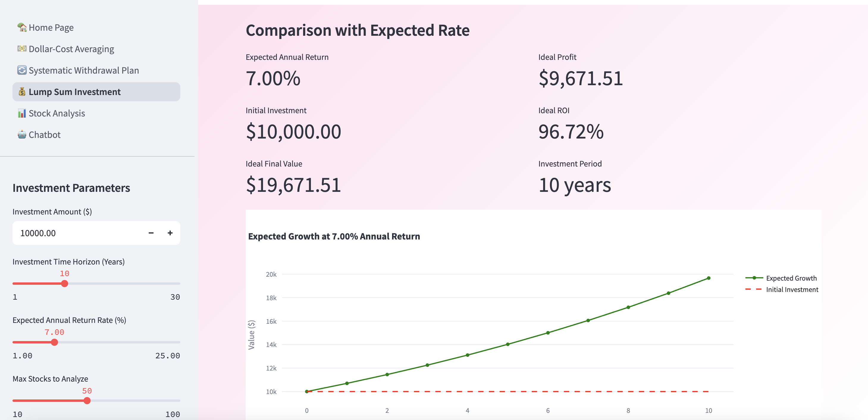Increase investment amount with plus button
This screenshot has width=868, height=420.
(x=170, y=233)
